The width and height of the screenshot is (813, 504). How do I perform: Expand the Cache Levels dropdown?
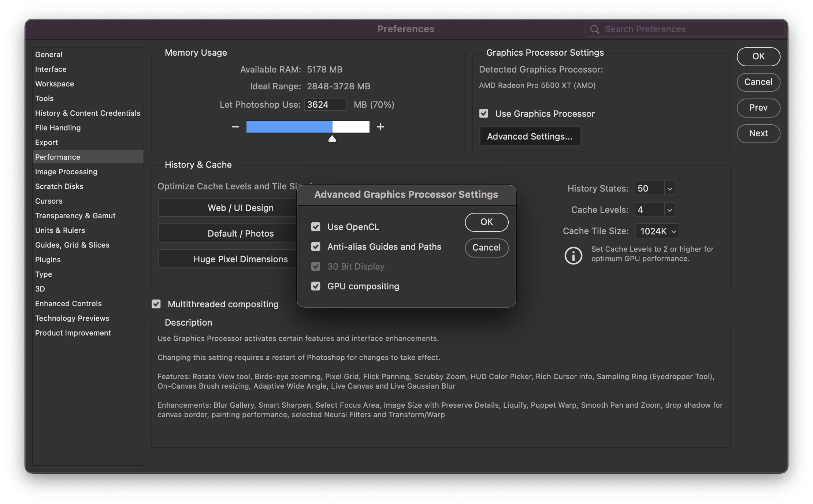[x=669, y=210]
